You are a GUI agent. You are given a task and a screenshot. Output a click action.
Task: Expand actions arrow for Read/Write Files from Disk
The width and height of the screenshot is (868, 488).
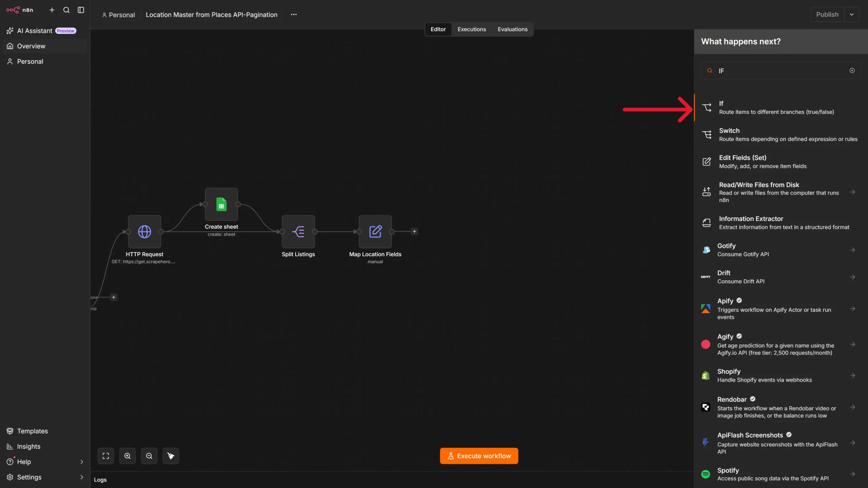click(852, 192)
